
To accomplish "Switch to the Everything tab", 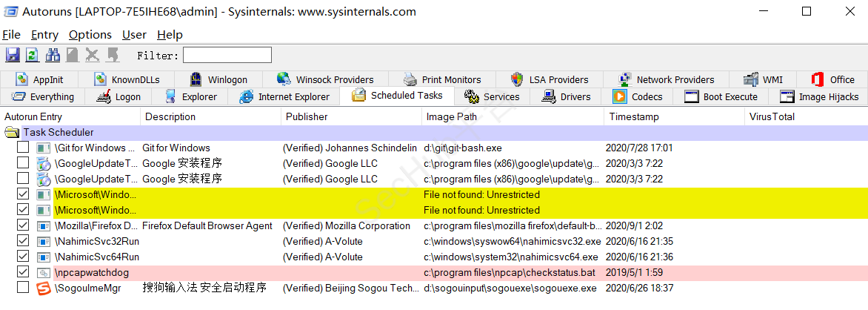I will click(x=43, y=96).
